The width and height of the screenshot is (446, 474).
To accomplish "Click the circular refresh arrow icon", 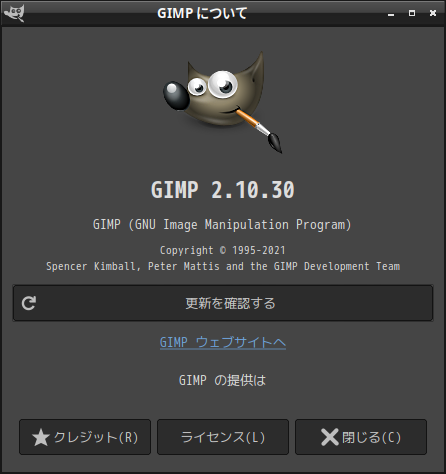I will (29, 303).
